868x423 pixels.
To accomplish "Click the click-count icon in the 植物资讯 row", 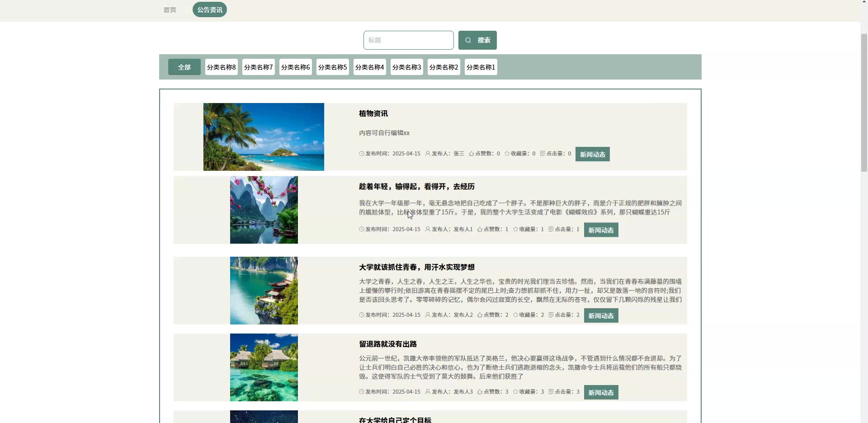I will coord(542,154).
